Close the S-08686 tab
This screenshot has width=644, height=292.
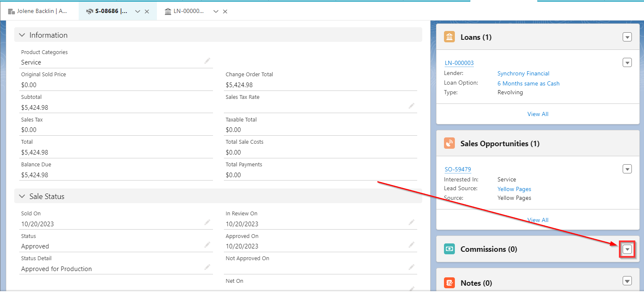point(147,12)
